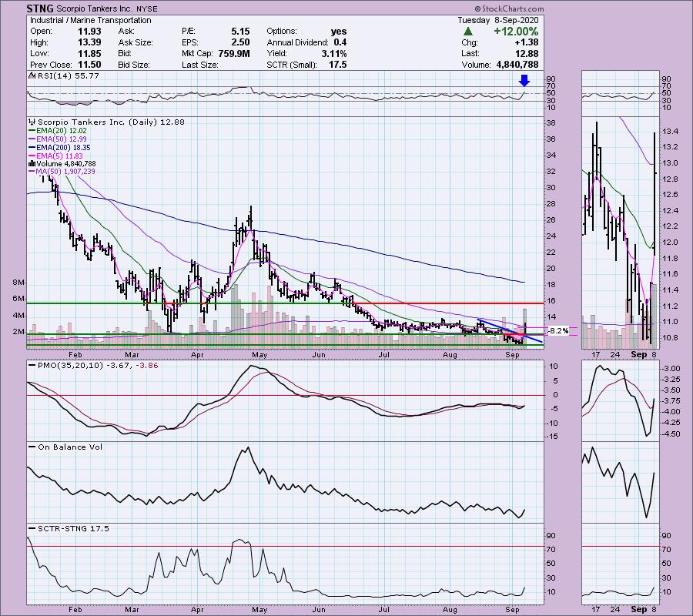Click Industrial / Marine Transportation sector text
Image resolution: width=693 pixels, height=616 pixels.
91,20
